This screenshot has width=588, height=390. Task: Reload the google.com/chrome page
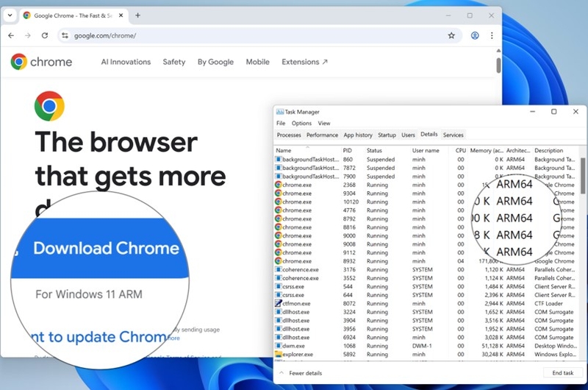[x=45, y=35]
